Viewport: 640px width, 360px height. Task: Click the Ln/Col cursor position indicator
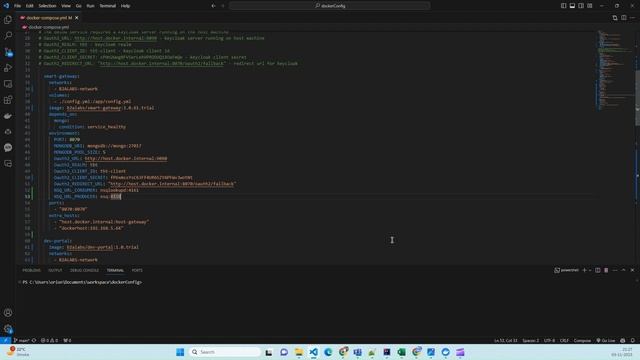505,340
